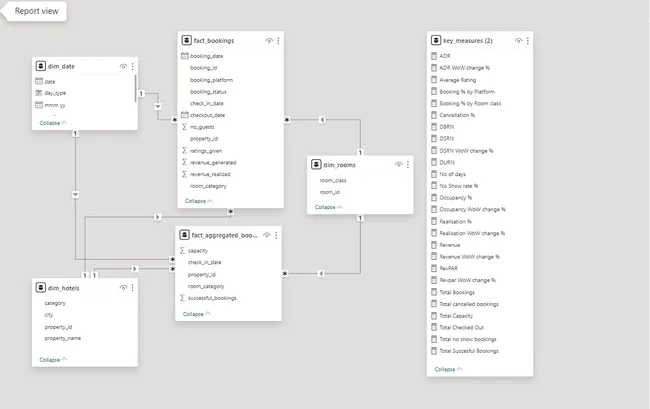Viewport: 650px width, 409px height.
Task: Click sigma icon beside ratings_given field
Action: pyautogui.click(x=184, y=150)
